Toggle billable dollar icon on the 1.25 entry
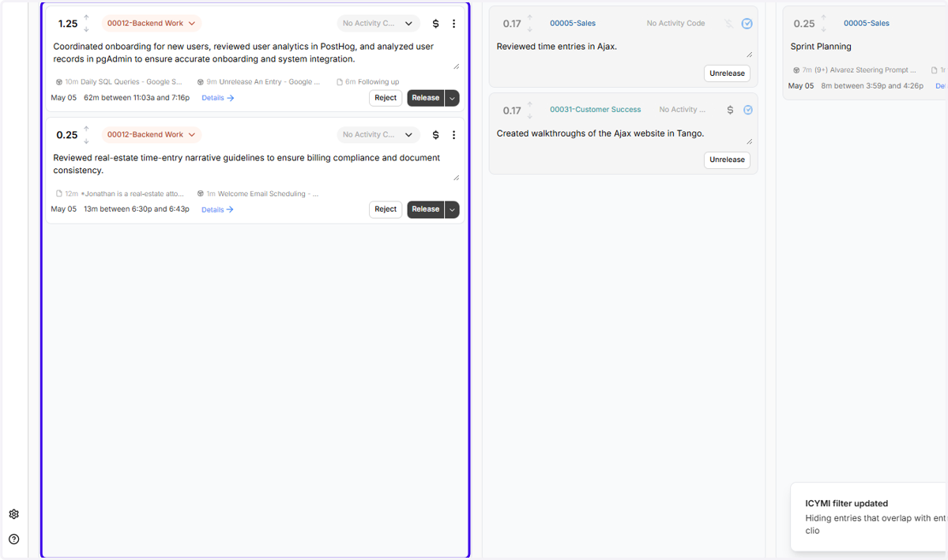Screen dimensions: 948x560 [x=435, y=24]
